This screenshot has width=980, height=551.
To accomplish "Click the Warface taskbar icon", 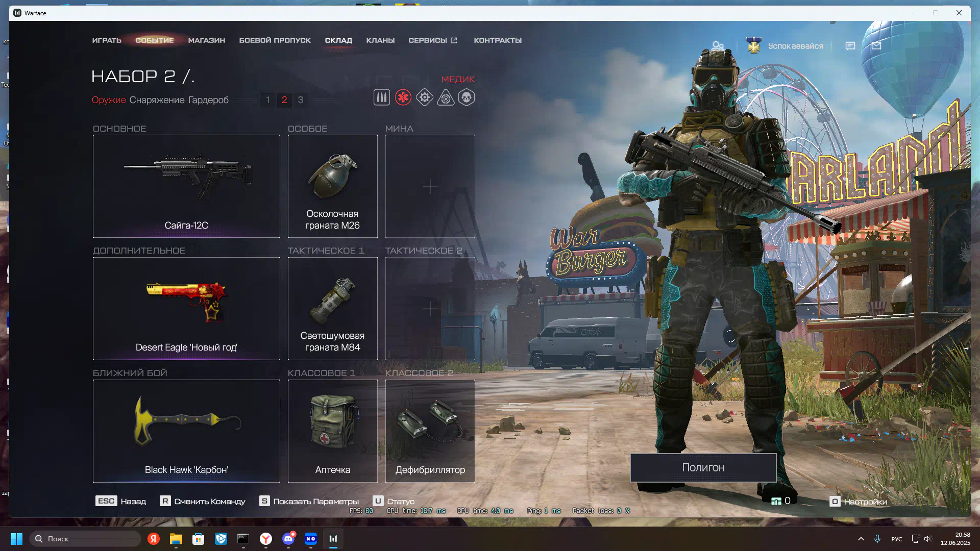I will 333,539.
